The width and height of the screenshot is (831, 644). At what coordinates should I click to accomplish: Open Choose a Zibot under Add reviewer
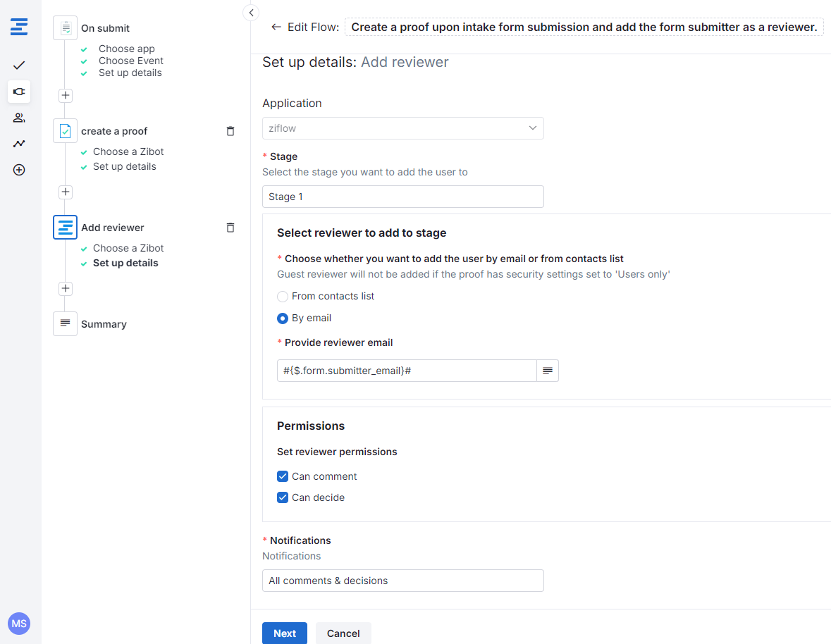[x=128, y=248]
